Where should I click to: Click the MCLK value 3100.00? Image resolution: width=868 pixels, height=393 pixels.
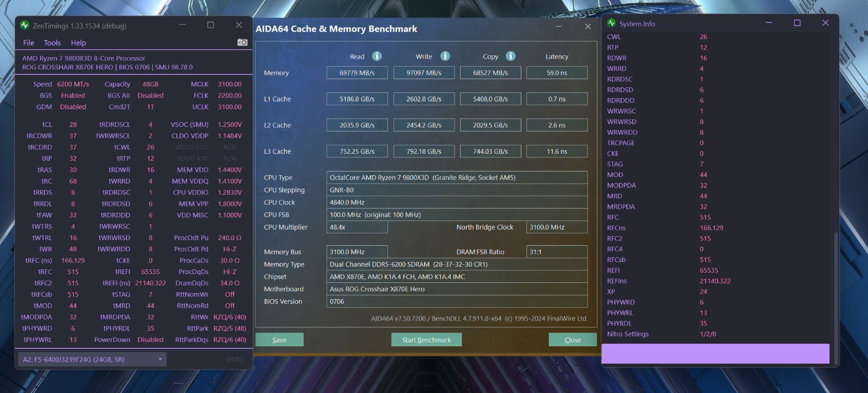[230, 84]
